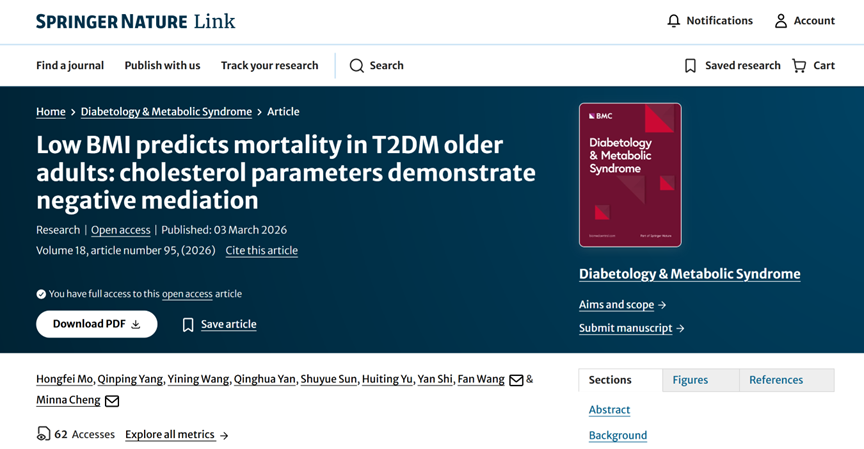Click email envelope icon beside Minna Cheng
This screenshot has width=864, height=449.
click(112, 401)
